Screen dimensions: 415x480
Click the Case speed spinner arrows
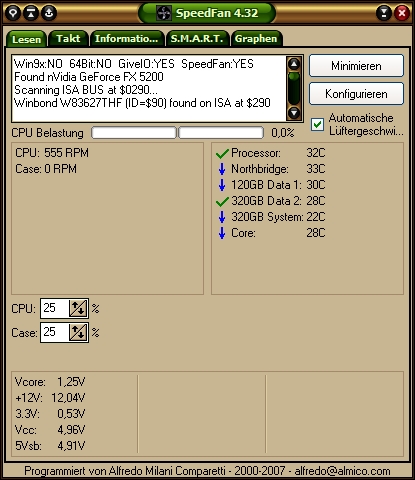pyautogui.click(x=78, y=332)
